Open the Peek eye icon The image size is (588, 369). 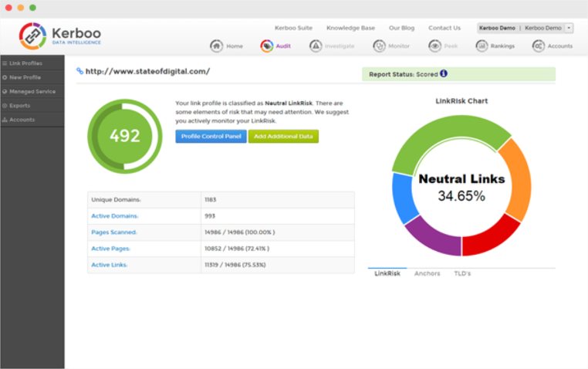[x=434, y=46]
